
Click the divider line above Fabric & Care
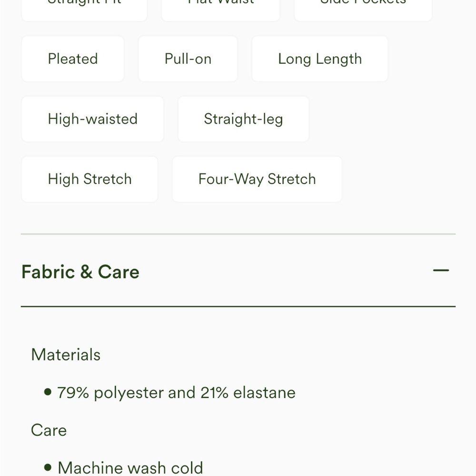click(x=238, y=234)
